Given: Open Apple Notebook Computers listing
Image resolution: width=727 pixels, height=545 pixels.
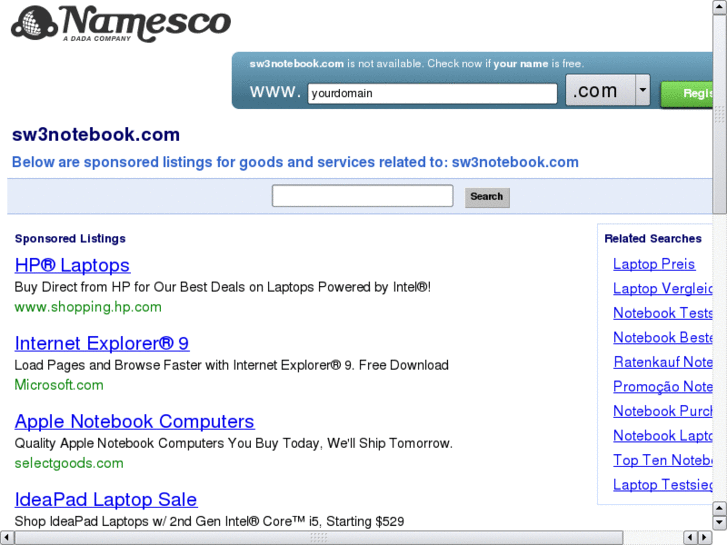Looking at the screenshot, I should pyautogui.click(x=134, y=422).
